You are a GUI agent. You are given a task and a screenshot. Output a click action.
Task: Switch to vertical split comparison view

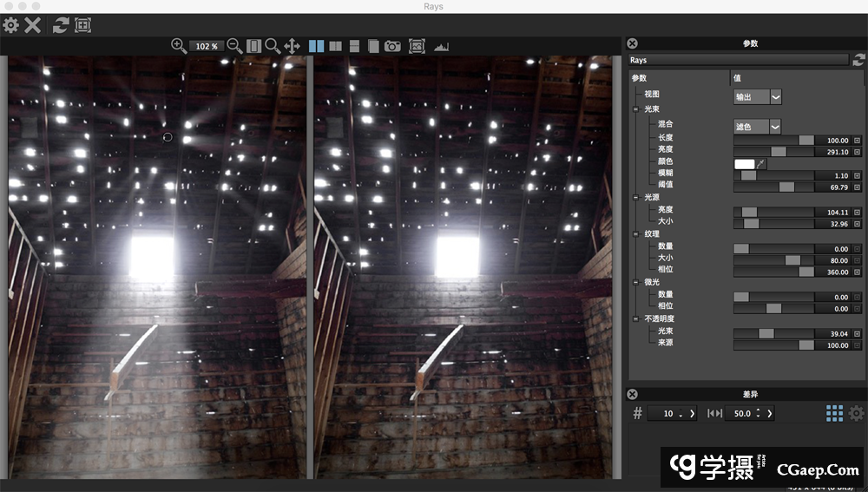(335, 46)
